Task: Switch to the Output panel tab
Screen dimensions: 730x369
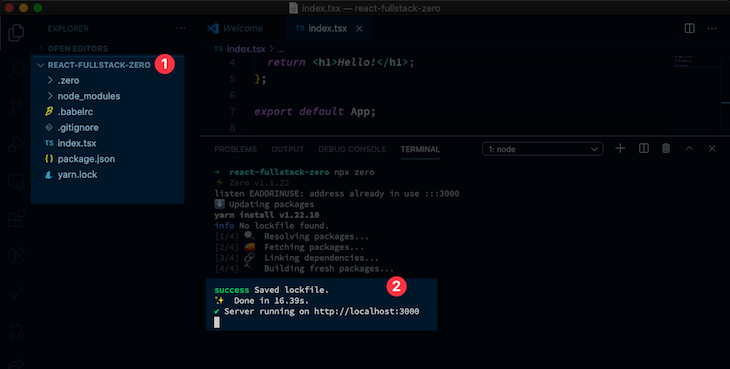Action: [x=287, y=149]
